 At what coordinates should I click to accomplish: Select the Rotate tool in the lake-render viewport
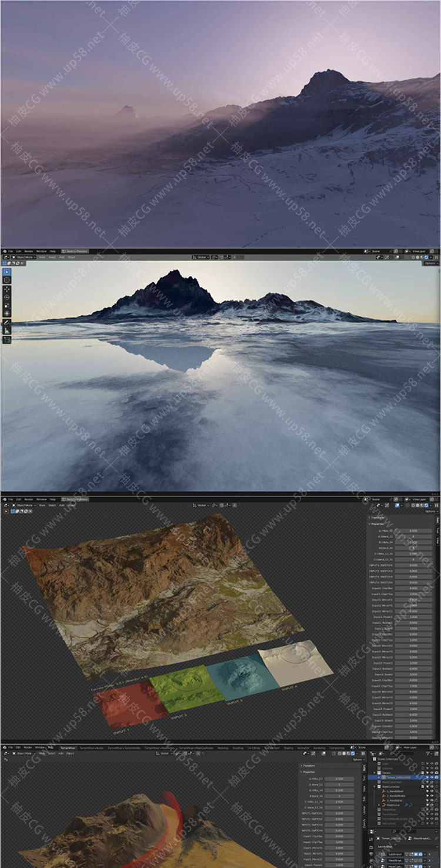click(7, 297)
